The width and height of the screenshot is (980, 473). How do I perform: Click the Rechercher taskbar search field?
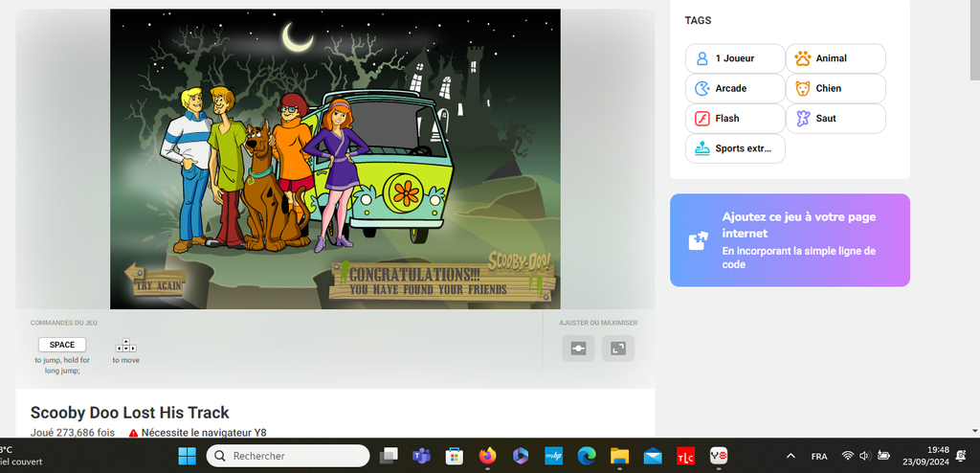288,456
